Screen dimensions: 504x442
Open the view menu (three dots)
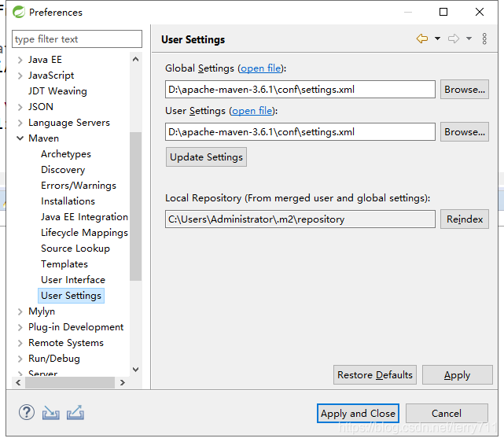point(484,39)
